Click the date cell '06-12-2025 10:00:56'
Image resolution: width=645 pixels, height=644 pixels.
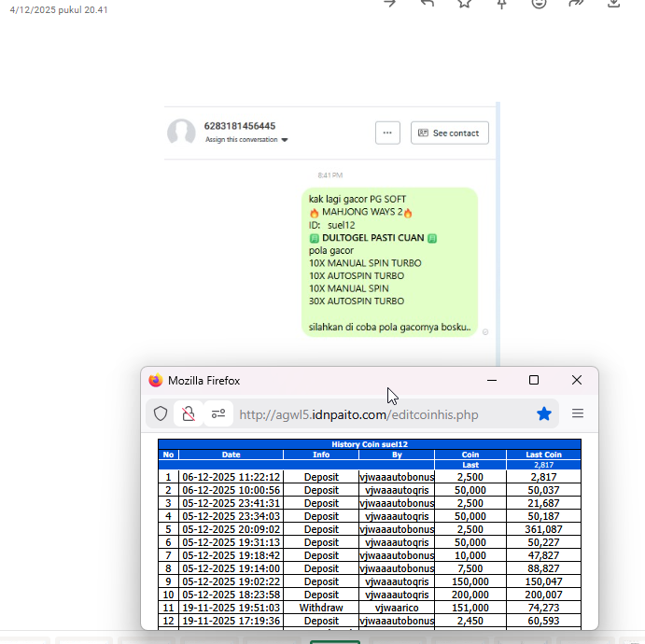[231, 490]
